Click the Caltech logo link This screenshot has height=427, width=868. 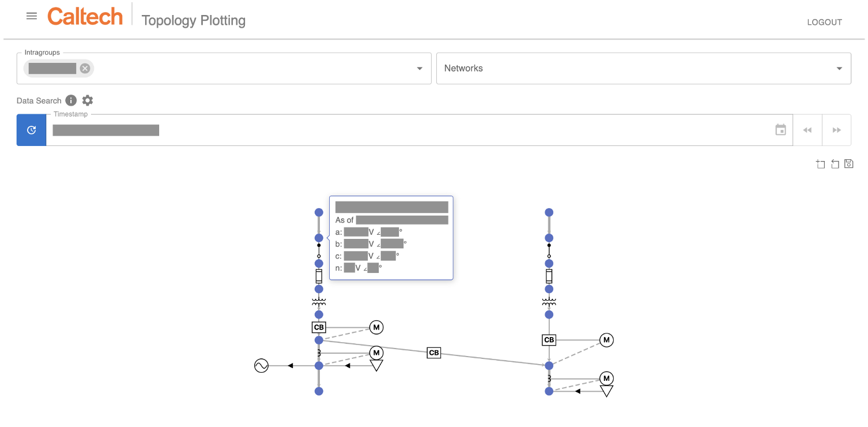click(85, 16)
